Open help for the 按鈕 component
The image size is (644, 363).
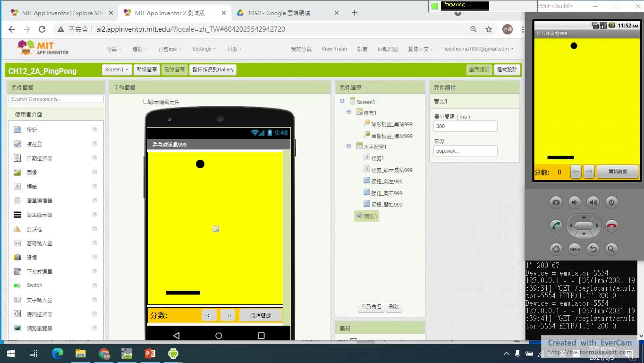94,130
